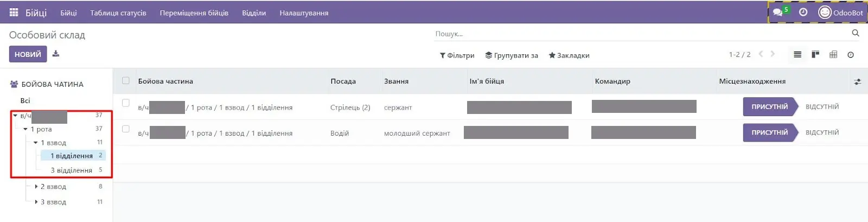Collapse the 1 взвод tree arrow
This screenshot has width=868, height=222.
click(x=36, y=143)
